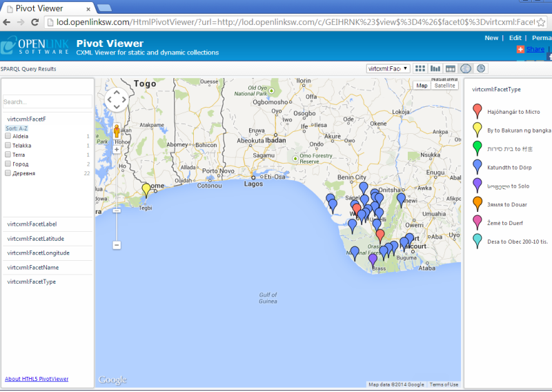Enable the Деревня filter checkbox
This screenshot has height=392, width=552.
[x=8, y=173]
